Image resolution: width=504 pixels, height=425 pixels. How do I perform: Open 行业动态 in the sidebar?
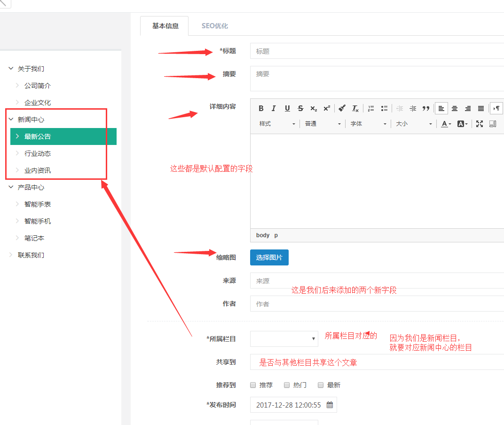[38, 153]
